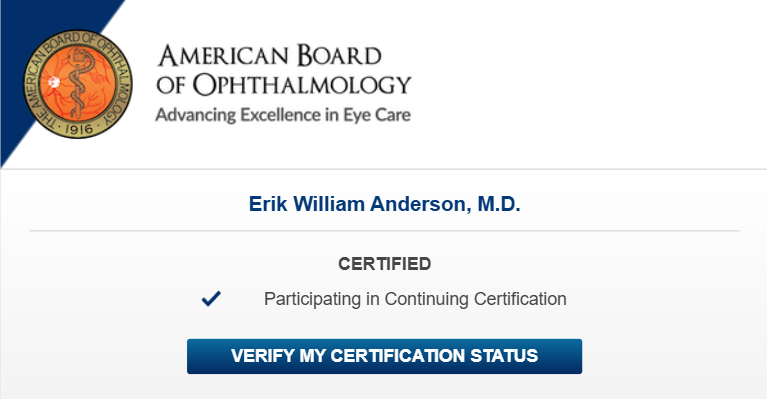Click the CERTIFIED status heading
767x399 pixels.
coord(384,264)
